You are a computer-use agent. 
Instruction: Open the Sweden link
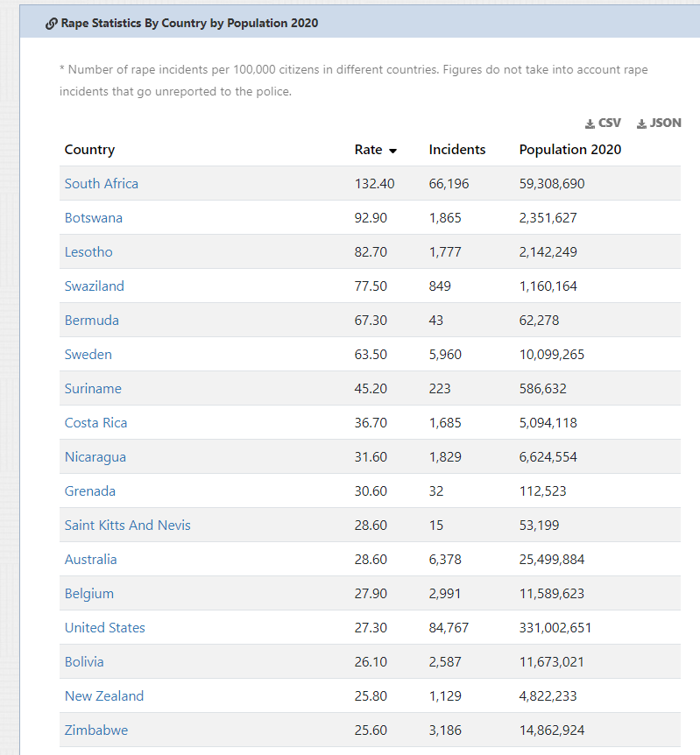88,355
